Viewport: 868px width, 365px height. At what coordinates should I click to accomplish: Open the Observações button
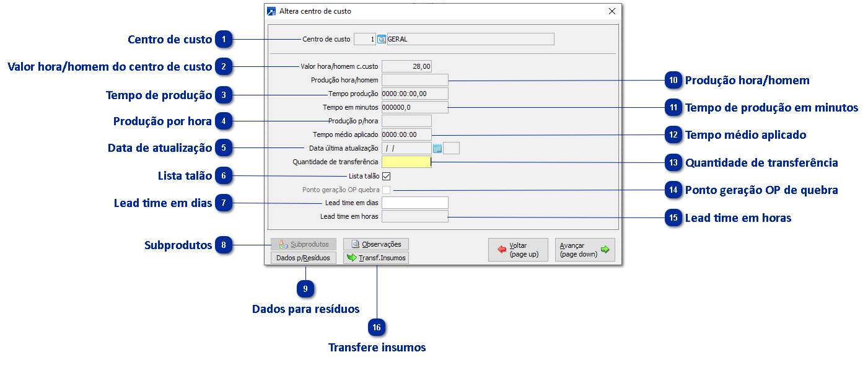376,244
